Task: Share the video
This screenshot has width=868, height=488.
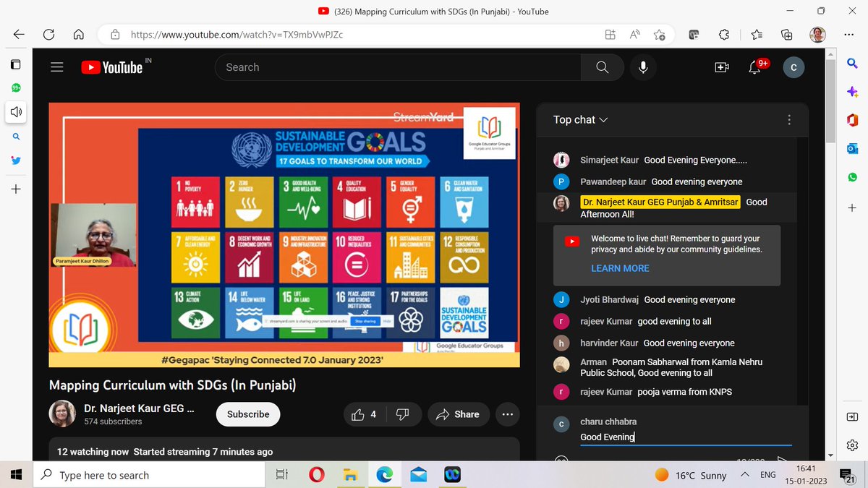Action: pyautogui.click(x=459, y=414)
